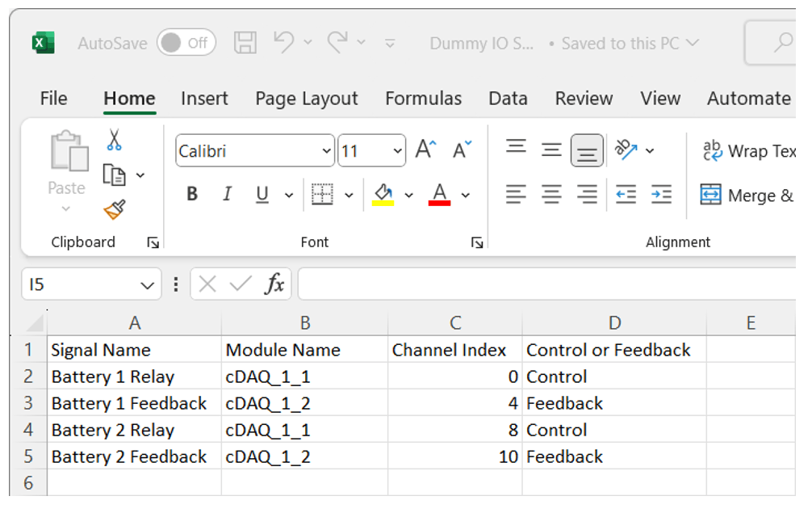Open the Page Layout tab
This screenshot has width=812, height=513.
tap(307, 98)
